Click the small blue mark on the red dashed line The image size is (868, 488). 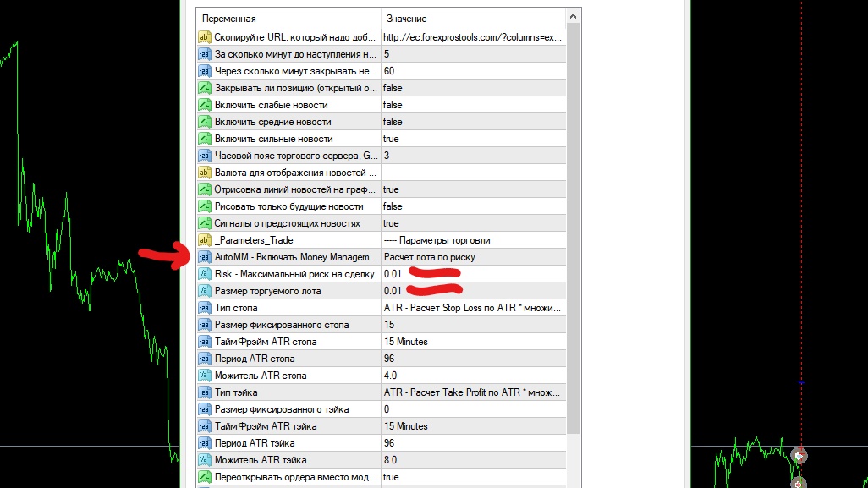801,381
